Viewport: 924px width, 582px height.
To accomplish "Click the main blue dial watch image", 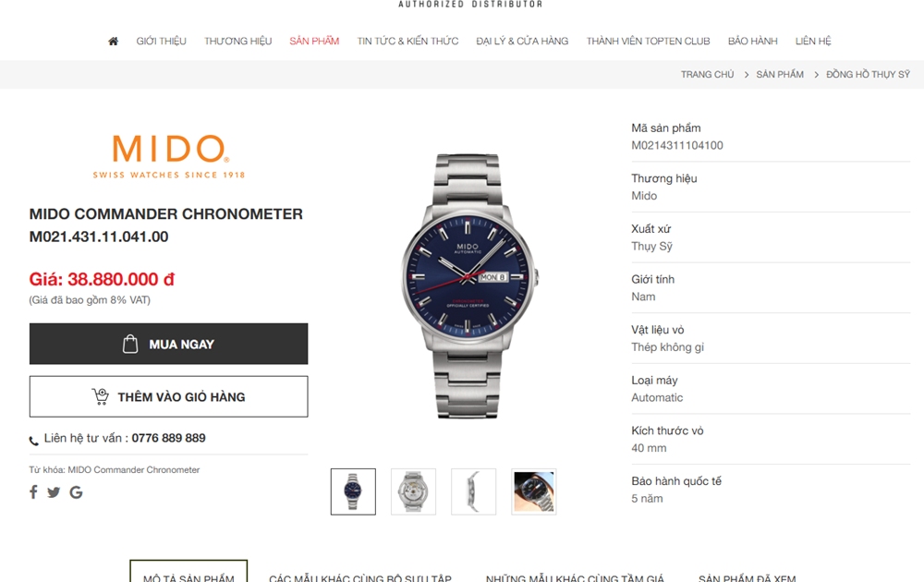I will [469, 285].
